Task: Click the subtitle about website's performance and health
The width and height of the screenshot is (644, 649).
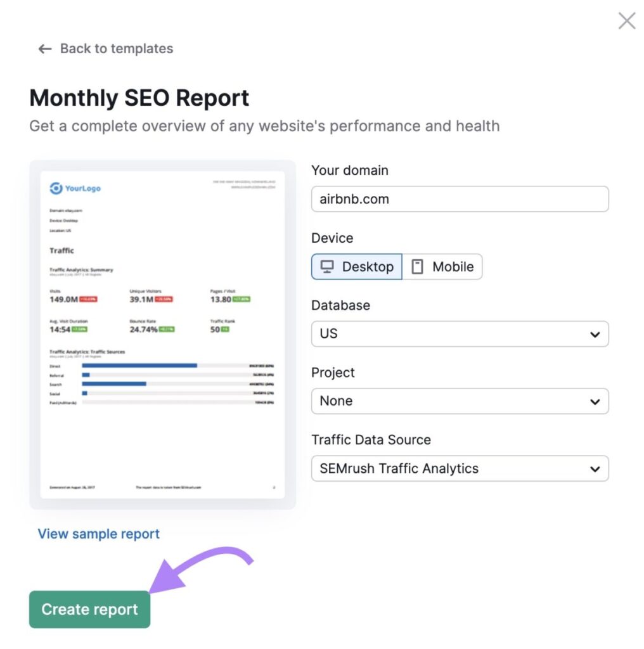Action: point(264,126)
